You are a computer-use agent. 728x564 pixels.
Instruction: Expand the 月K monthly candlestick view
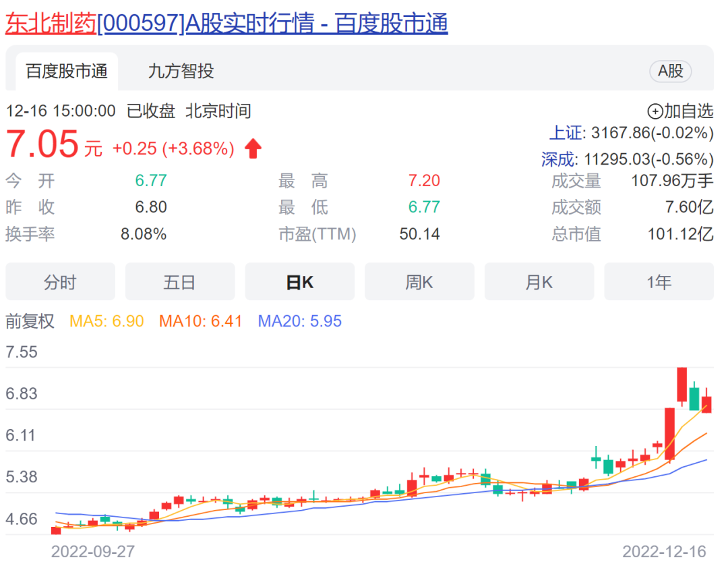(x=539, y=282)
